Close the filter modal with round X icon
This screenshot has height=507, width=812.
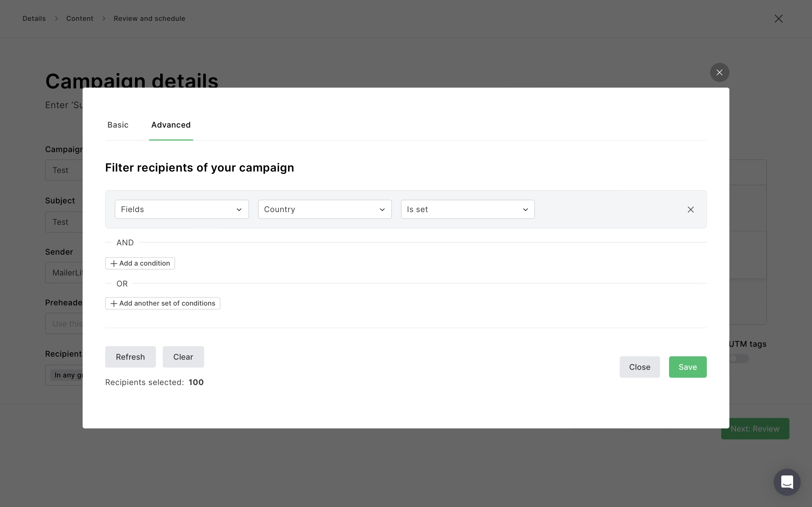[720, 72]
